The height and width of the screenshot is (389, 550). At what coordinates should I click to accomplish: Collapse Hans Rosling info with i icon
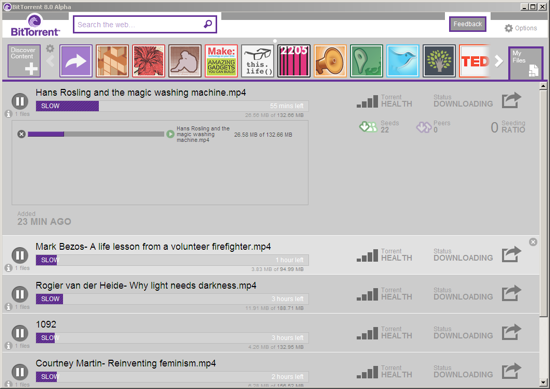tap(8, 114)
